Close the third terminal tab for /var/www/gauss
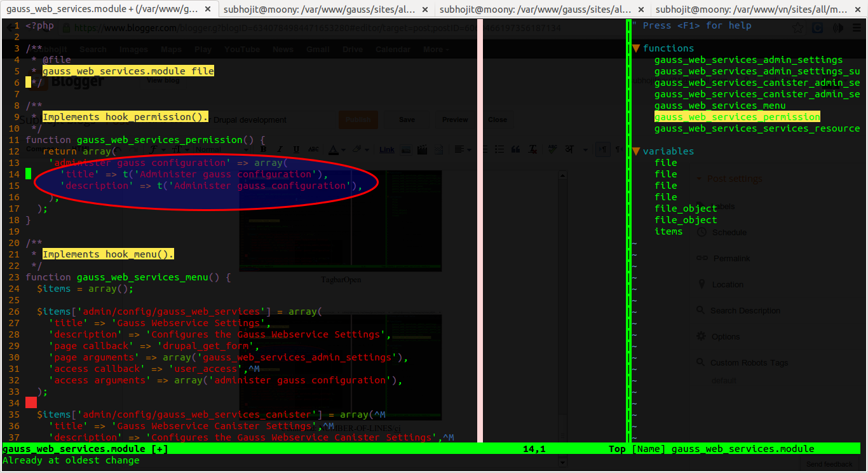Image resolution: width=868 pixels, height=473 pixels. tap(641, 10)
